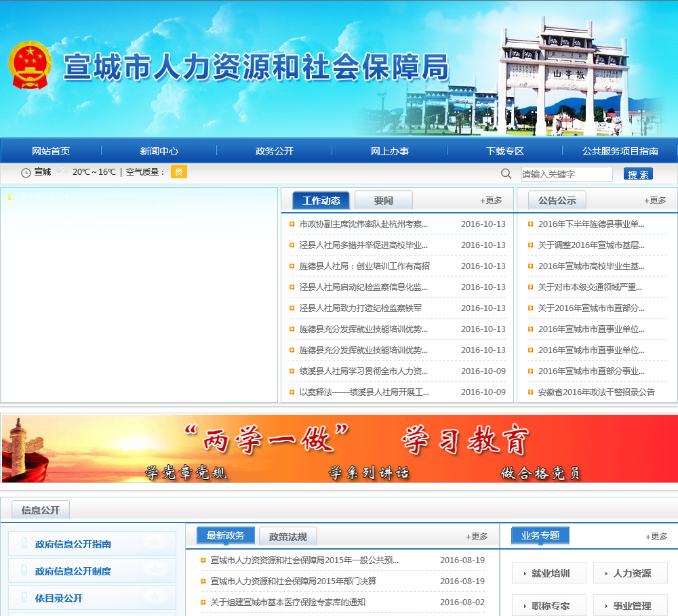Click the 20℃~16℃ temperature text
The image size is (678, 616).
click(94, 172)
